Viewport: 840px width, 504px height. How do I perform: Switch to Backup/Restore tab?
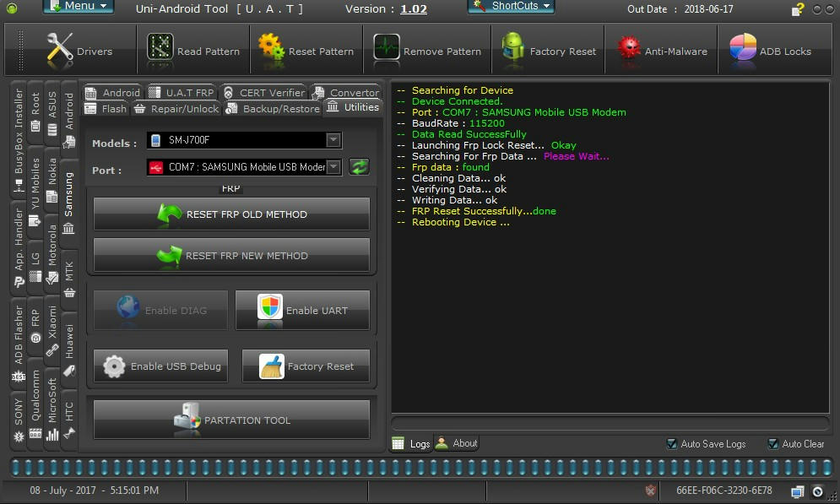[274, 109]
